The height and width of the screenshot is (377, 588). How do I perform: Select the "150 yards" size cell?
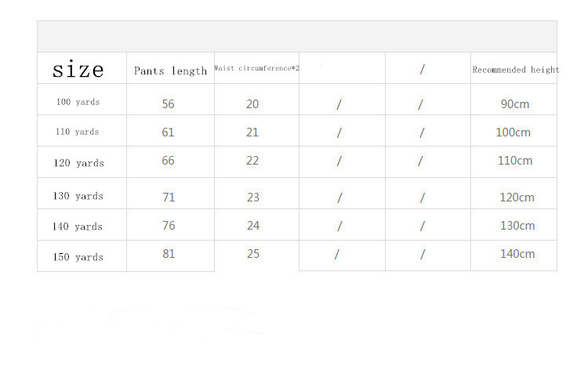coord(78,257)
